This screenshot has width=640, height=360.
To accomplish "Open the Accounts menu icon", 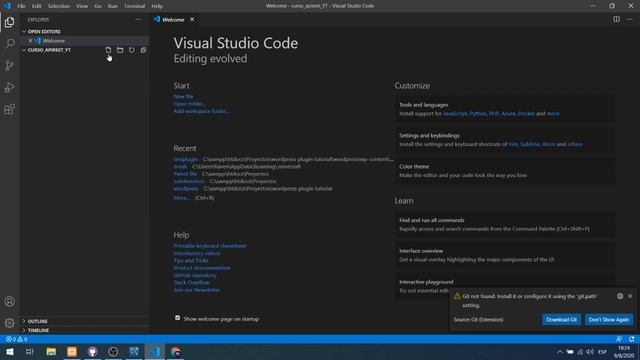I will click(x=9, y=302).
